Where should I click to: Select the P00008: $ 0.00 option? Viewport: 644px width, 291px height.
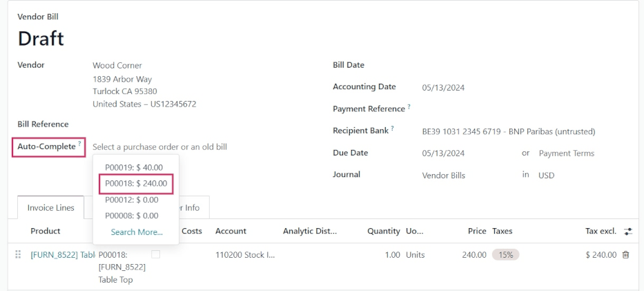point(131,216)
